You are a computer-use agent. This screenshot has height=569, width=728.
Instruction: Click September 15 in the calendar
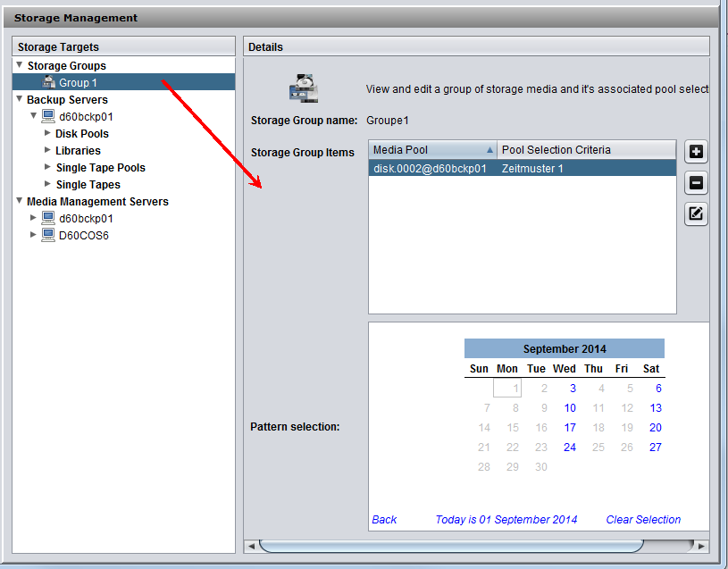pos(513,428)
